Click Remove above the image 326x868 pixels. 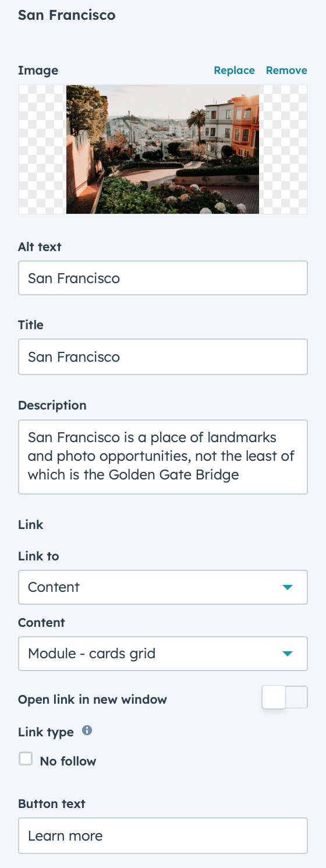point(286,70)
